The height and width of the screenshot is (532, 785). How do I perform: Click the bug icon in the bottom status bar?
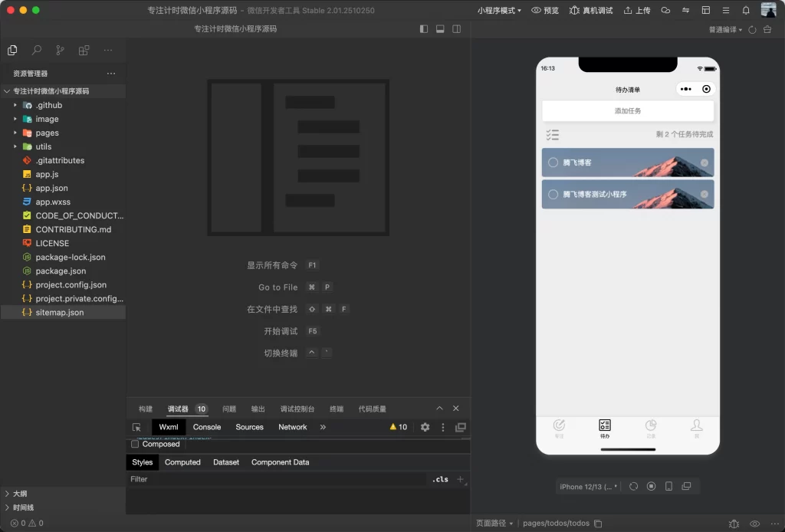[734, 523]
